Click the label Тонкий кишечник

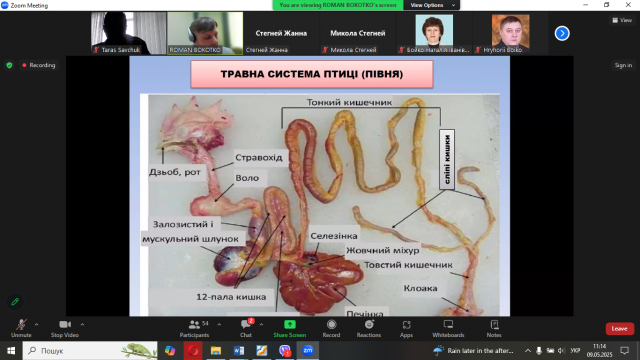(x=349, y=102)
